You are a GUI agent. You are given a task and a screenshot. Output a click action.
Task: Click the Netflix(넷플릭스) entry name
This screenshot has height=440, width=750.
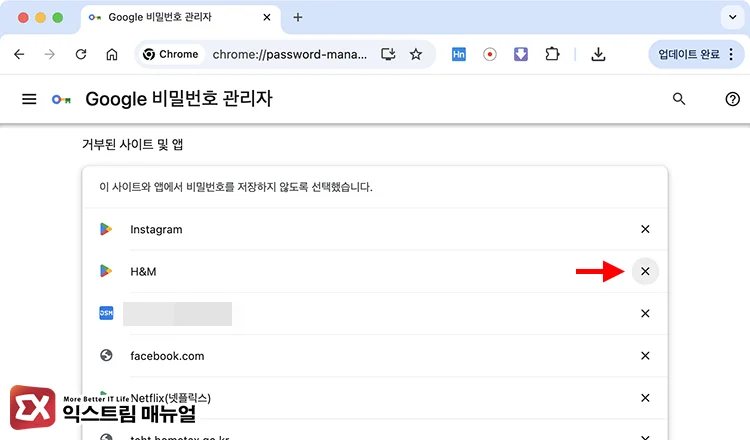171,398
